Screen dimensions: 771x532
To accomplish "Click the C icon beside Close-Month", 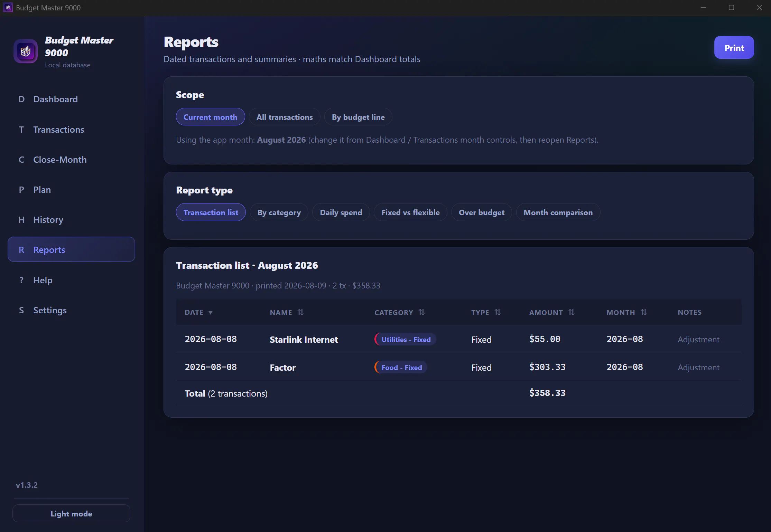I will pyautogui.click(x=21, y=160).
